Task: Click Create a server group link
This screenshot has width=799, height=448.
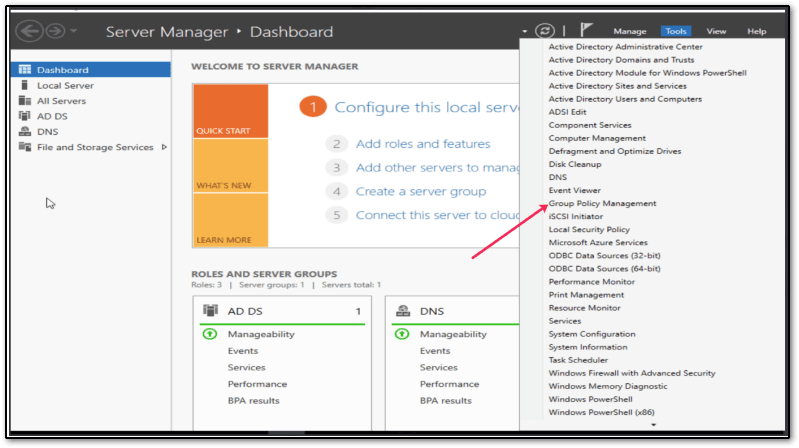Action: [421, 191]
